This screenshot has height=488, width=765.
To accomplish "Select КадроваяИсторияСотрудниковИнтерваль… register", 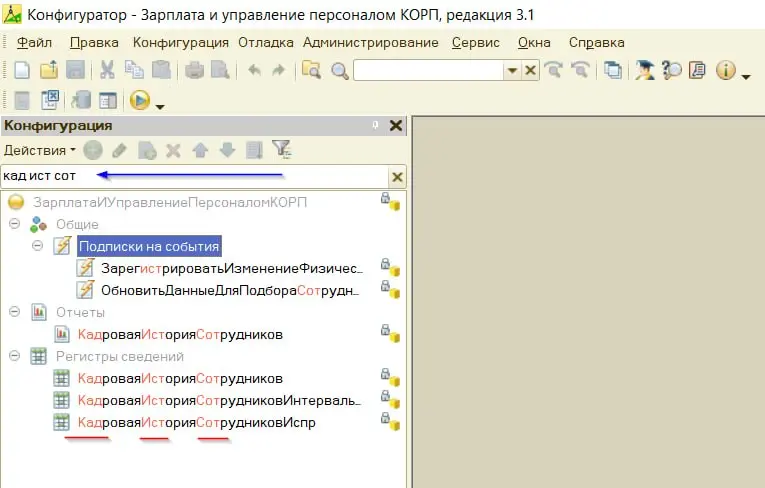I will click(x=220, y=400).
